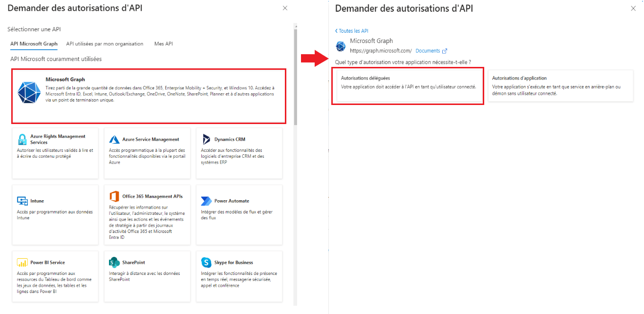Click the external link icon beside Documents

[x=445, y=51]
